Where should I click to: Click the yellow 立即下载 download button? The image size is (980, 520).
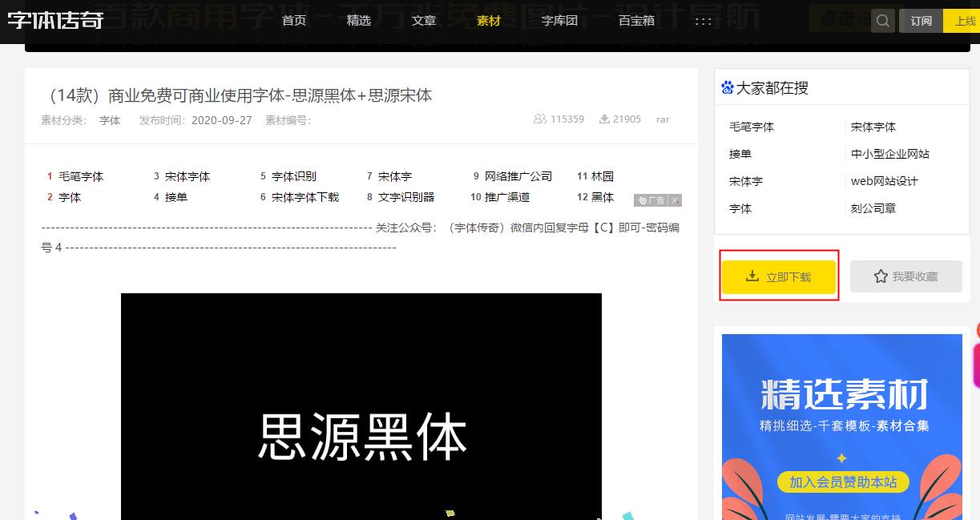778,276
